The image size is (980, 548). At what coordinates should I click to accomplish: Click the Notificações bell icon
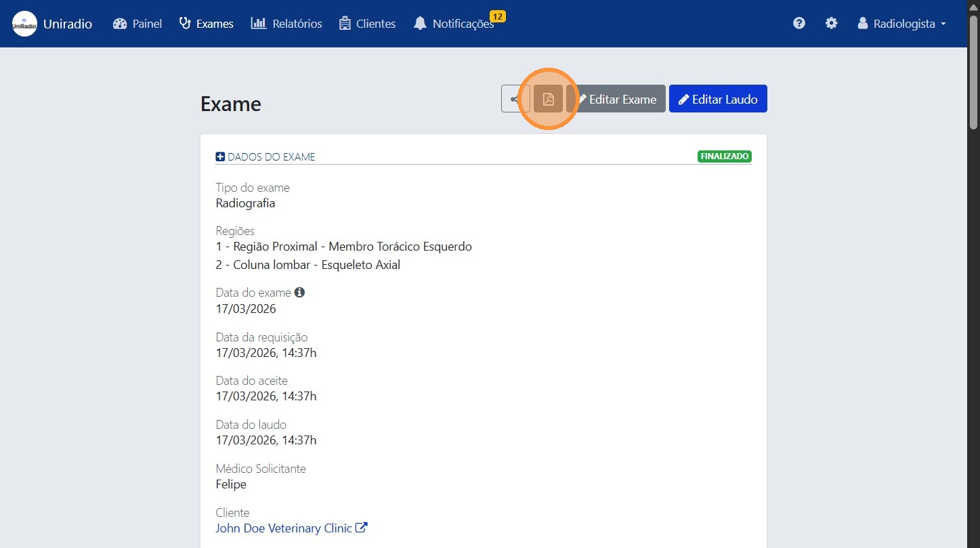421,24
